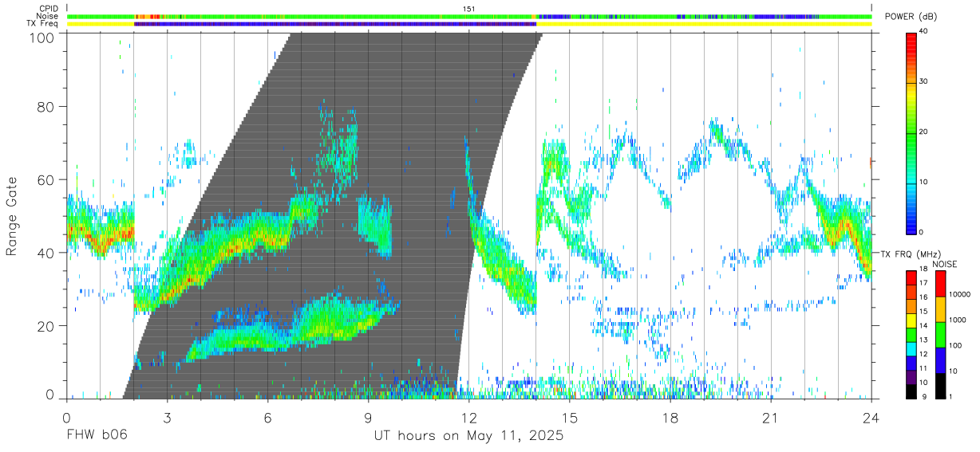Screen dimensions: 980x452
Task: Click the CPID label at top left
Action: (48, 9)
